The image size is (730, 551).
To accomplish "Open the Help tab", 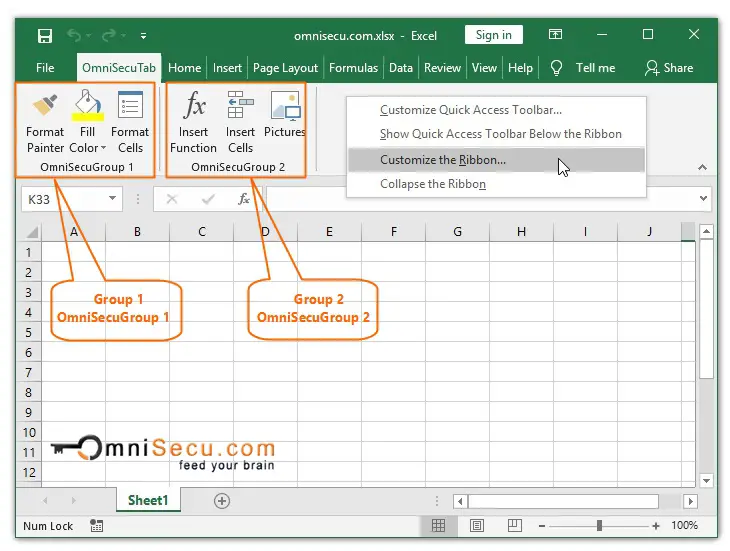I will [x=520, y=68].
